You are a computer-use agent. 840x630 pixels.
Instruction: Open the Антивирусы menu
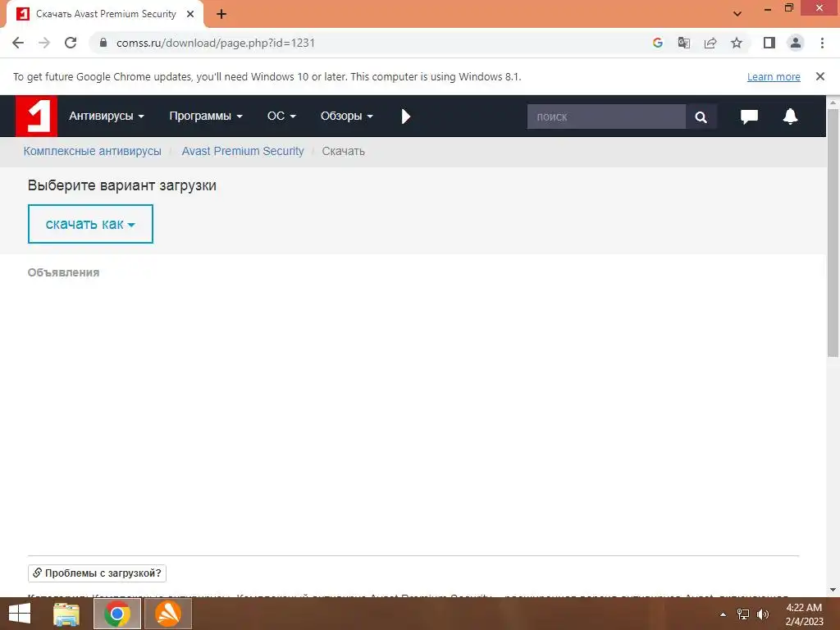tap(107, 116)
